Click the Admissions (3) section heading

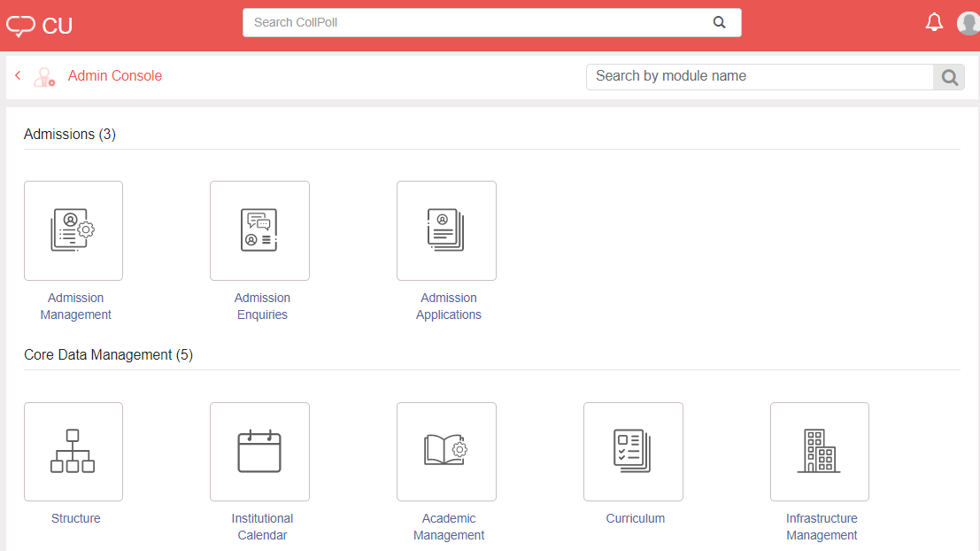click(70, 135)
